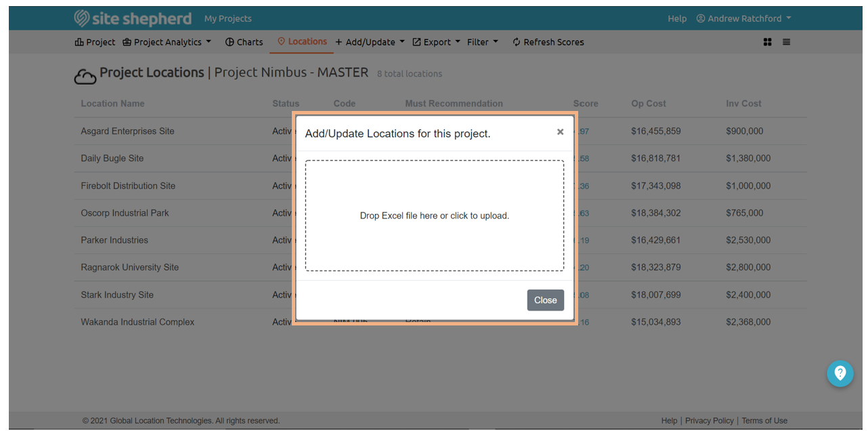Click the Refresh Scores button
Screen dimensions: 868x431
(x=548, y=42)
